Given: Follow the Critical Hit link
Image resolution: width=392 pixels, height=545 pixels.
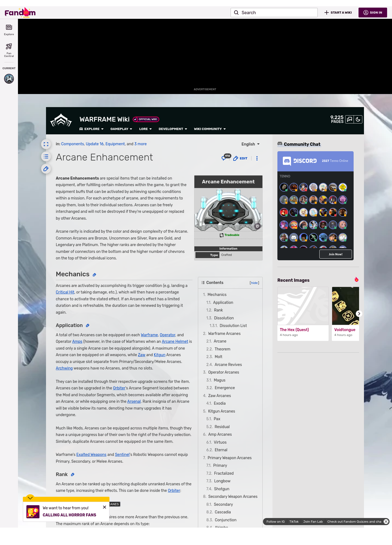Looking at the screenshot, I should click(65, 292).
